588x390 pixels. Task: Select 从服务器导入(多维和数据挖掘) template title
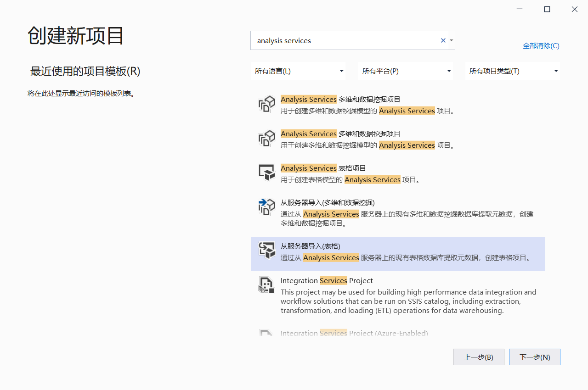coord(328,203)
